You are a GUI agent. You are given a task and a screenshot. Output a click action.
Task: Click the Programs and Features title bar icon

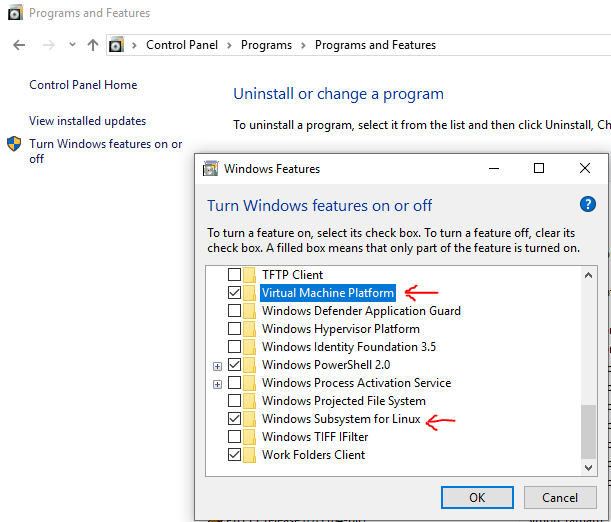15,12
